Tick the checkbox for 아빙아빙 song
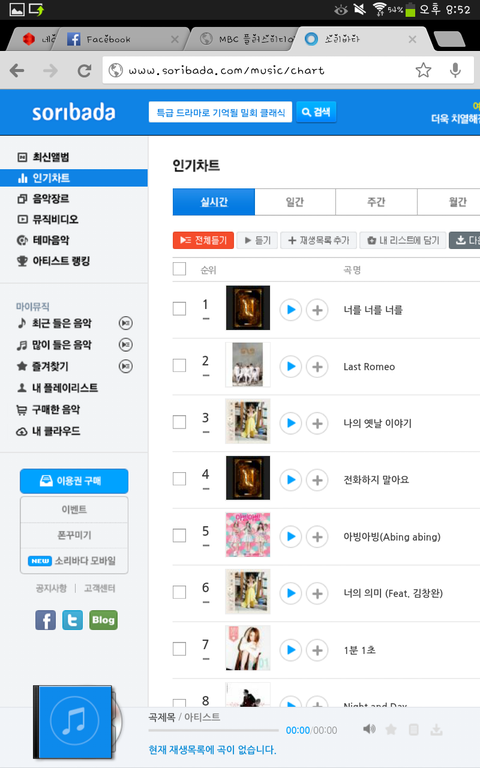This screenshot has height=768, width=480. [x=179, y=535]
